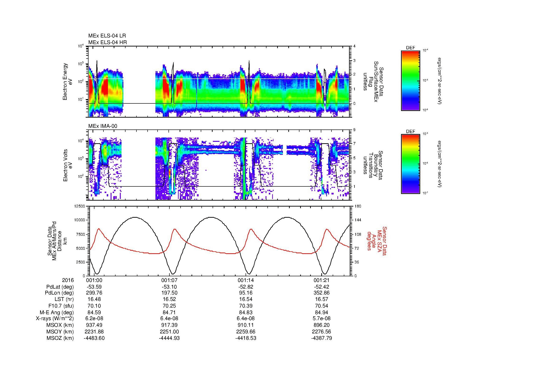Click the 'Boundary Transitions' axis label
The image size is (555, 392).
click(x=374, y=165)
